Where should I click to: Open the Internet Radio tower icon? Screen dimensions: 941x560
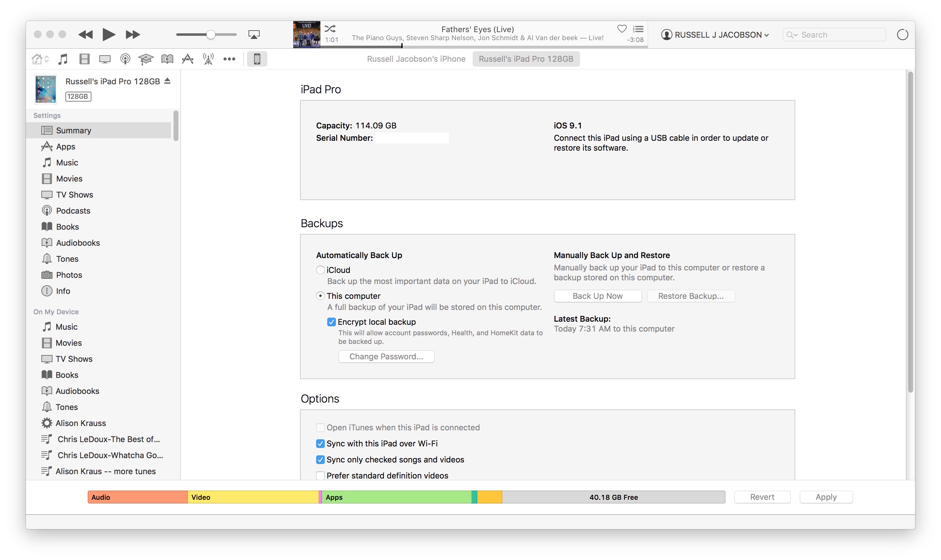pos(208,59)
